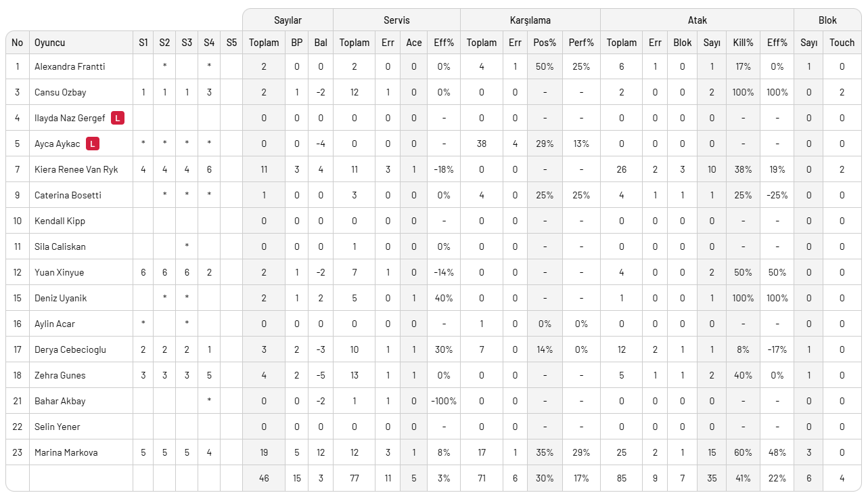Click the red L badge next to Ayca Aykac

pos(93,144)
